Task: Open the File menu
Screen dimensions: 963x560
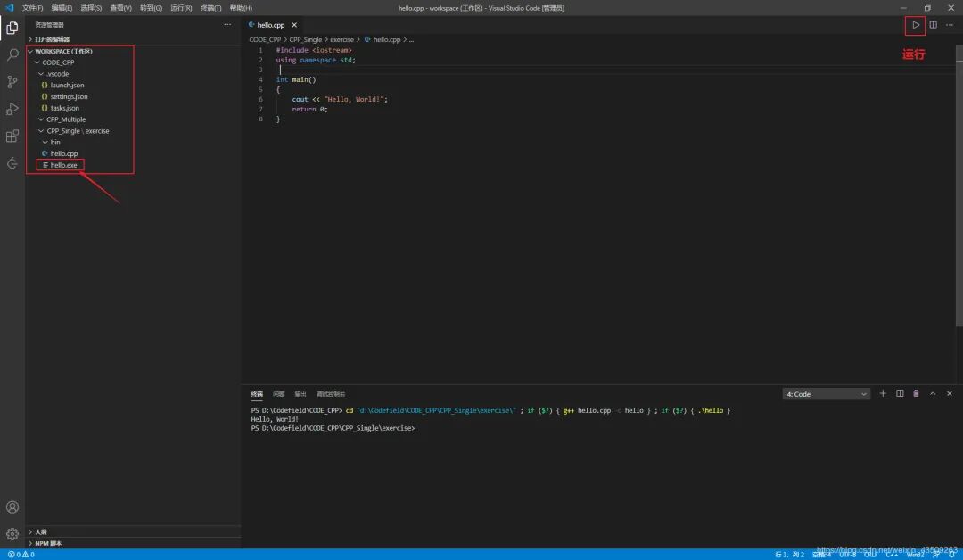Action: (x=33, y=8)
